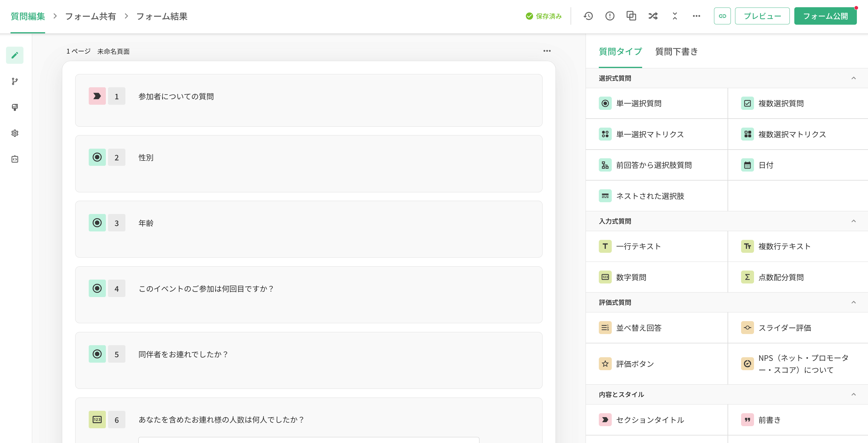Click the radio icon of question 2 性別
Screen dimensions: 868x443
click(x=97, y=157)
